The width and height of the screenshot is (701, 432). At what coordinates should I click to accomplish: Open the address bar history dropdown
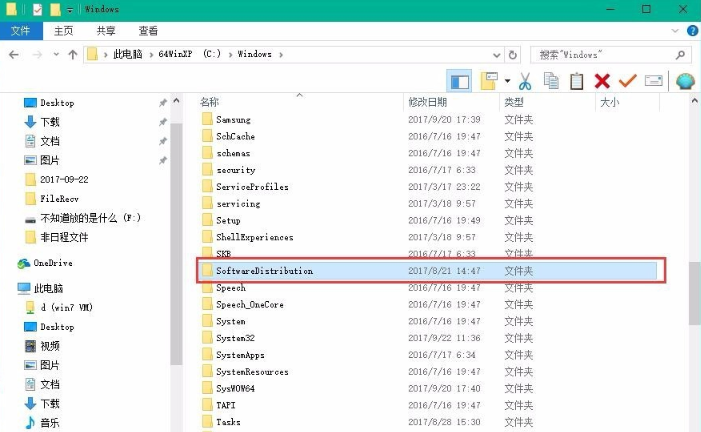coord(495,55)
